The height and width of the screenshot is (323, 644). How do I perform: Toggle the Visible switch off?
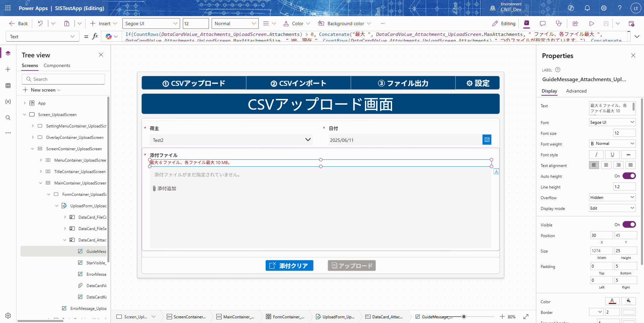(x=629, y=225)
